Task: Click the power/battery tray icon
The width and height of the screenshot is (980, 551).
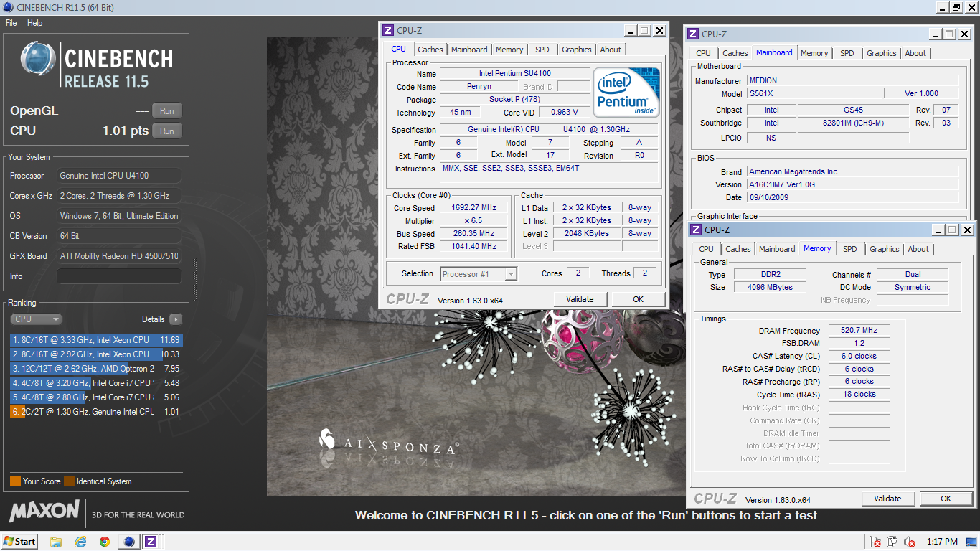Action: (892, 542)
